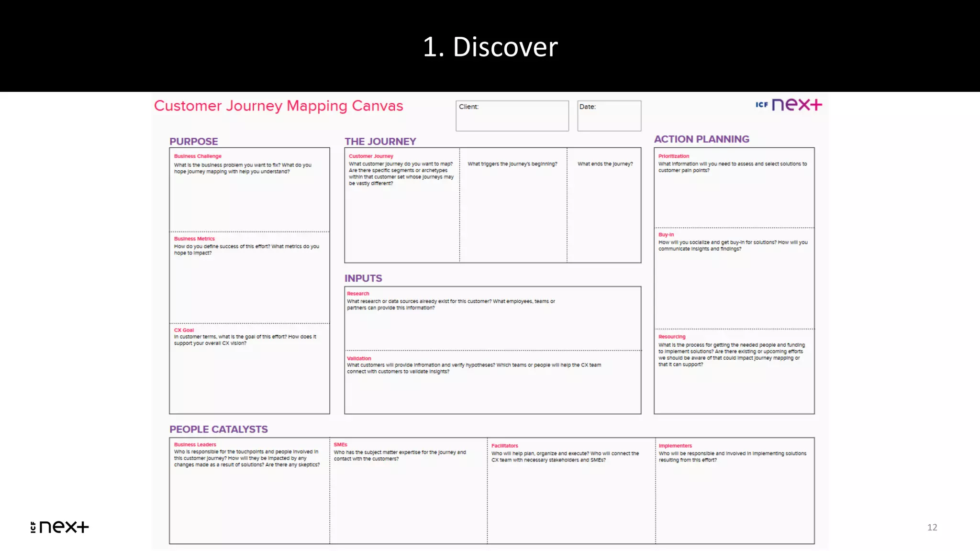Image resolution: width=980 pixels, height=551 pixels.
Task: Click the 'What customers will provide information' text
Action: (474, 368)
